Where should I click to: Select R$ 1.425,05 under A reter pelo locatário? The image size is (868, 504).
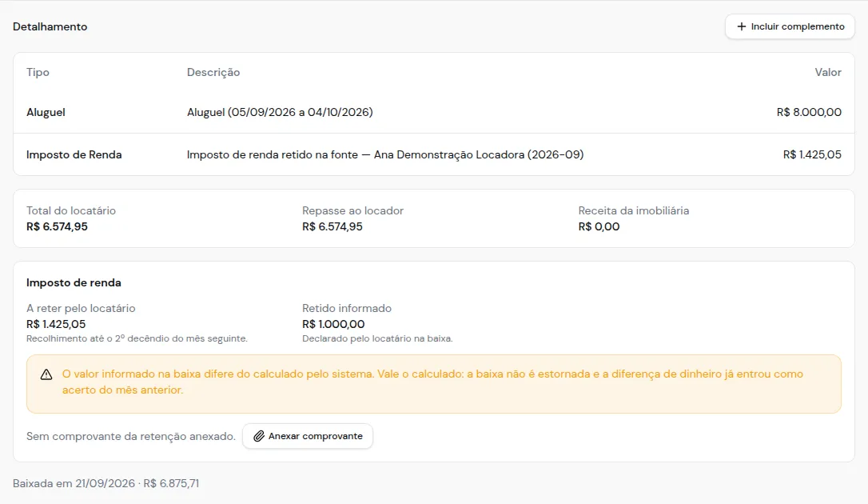56,324
